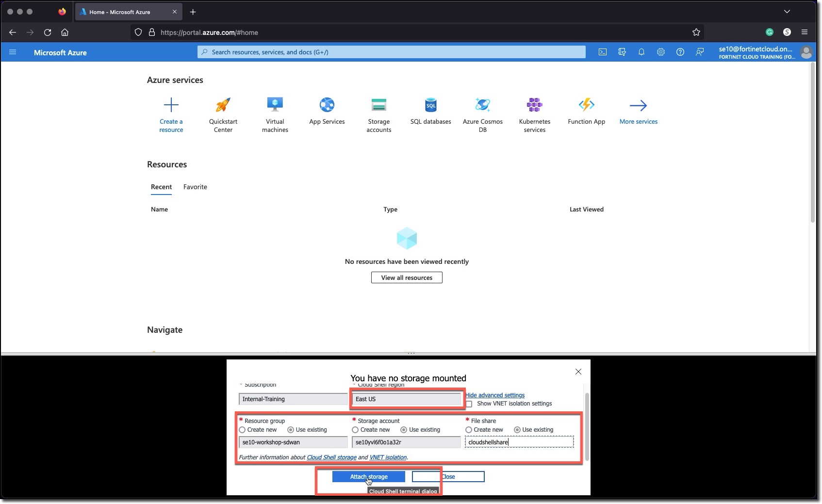Click the browser URL address bar
The height and width of the screenshot is (504, 822).
point(417,33)
